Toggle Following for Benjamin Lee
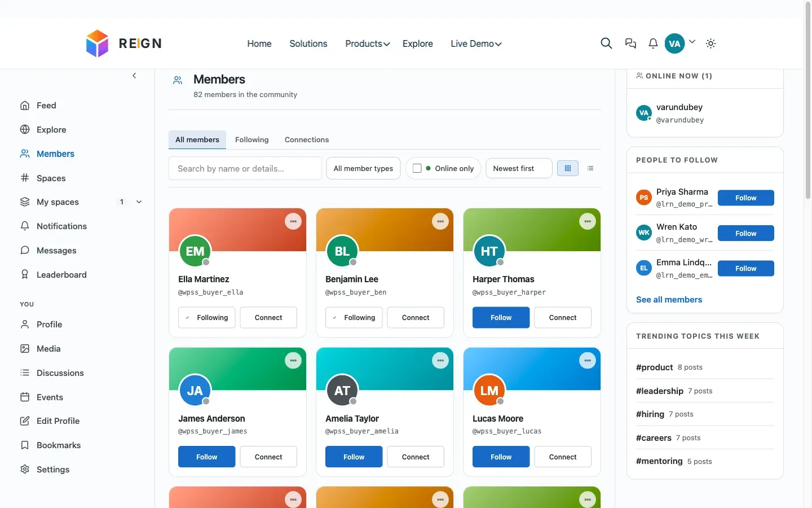Screen dimensions: 812x508 (x=354, y=318)
